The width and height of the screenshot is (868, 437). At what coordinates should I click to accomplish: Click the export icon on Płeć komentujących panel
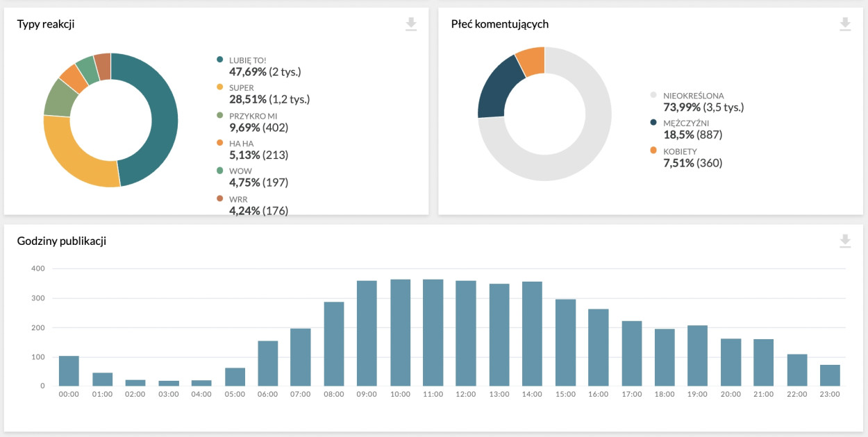(x=844, y=24)
